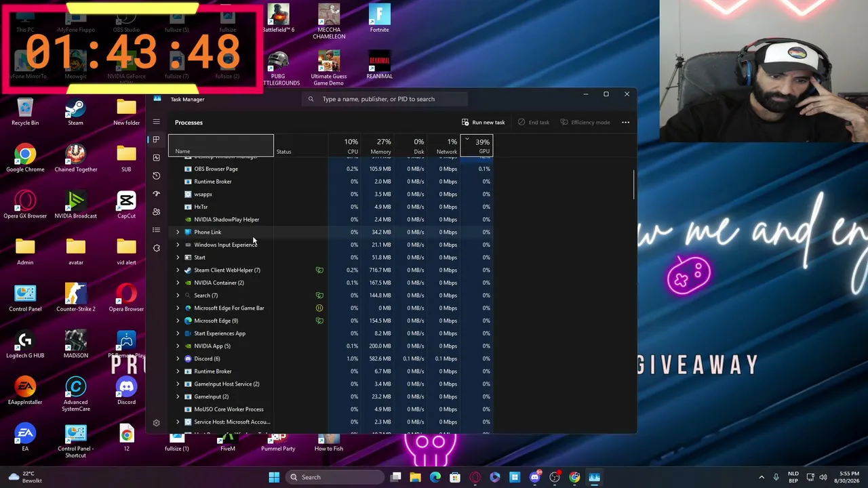Click the Microsoft Edge For Game Bar row
868x488 pixels.
pos(331,308)
